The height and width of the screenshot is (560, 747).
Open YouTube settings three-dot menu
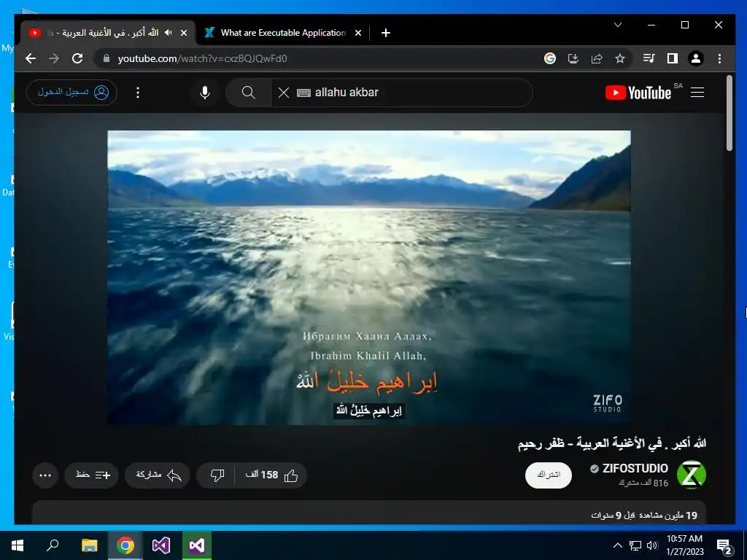tap(138, 93)
